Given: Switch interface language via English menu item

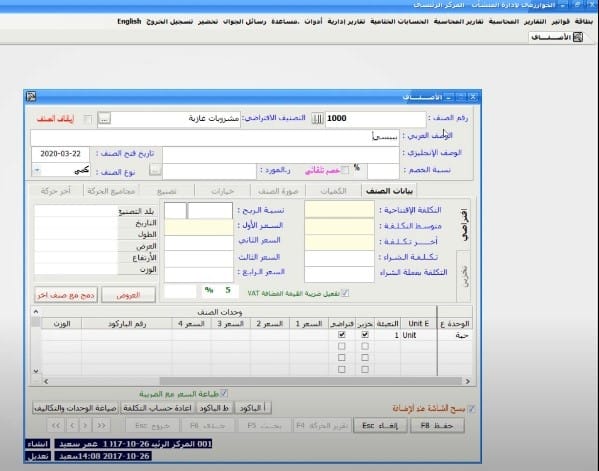Looking at the screenshot, I should (129, 21).
